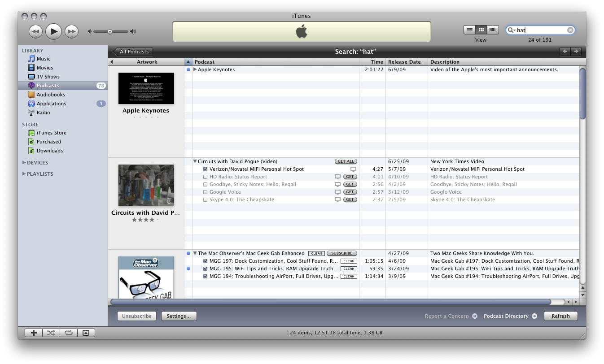Select Podcasts in the sidebar
604x364 pixels.
(63, 86)
